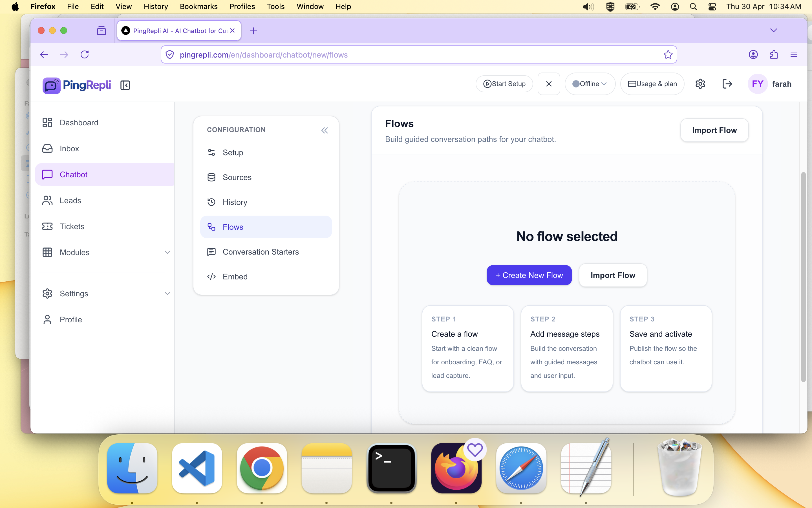812x508 pixels.
Task: Launch Safari from the Dock
Action: pyautogui.click(x=521, y=468)
